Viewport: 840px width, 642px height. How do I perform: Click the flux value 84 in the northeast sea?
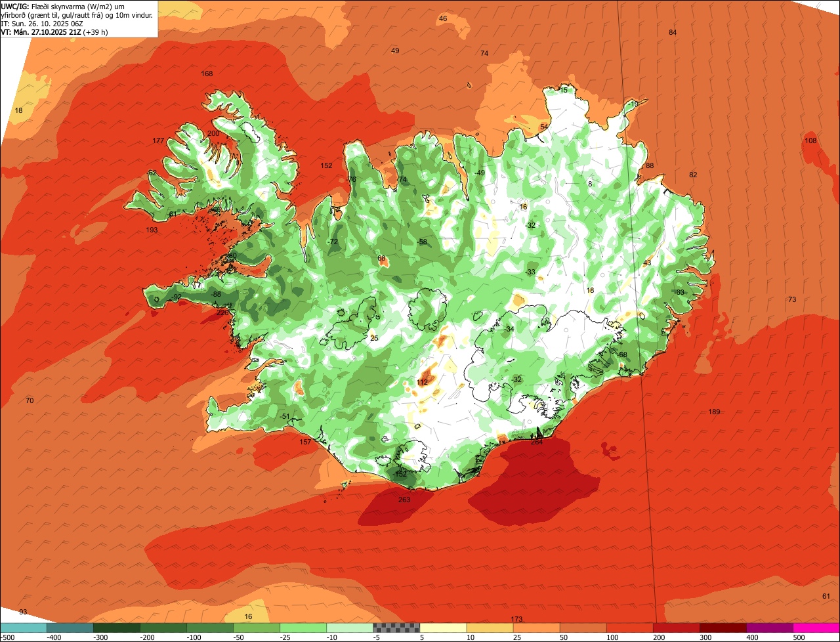673,32
